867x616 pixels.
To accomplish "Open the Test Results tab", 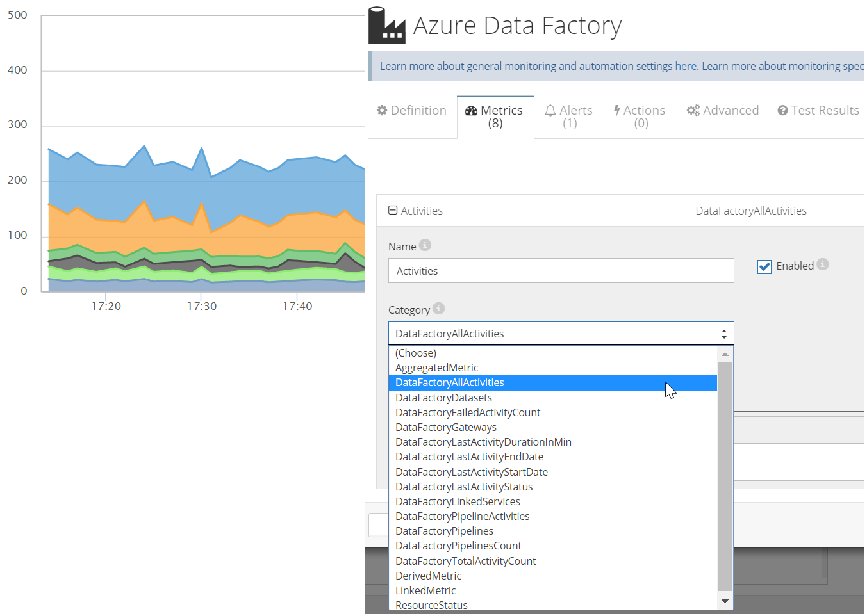I will click(818, 110).
